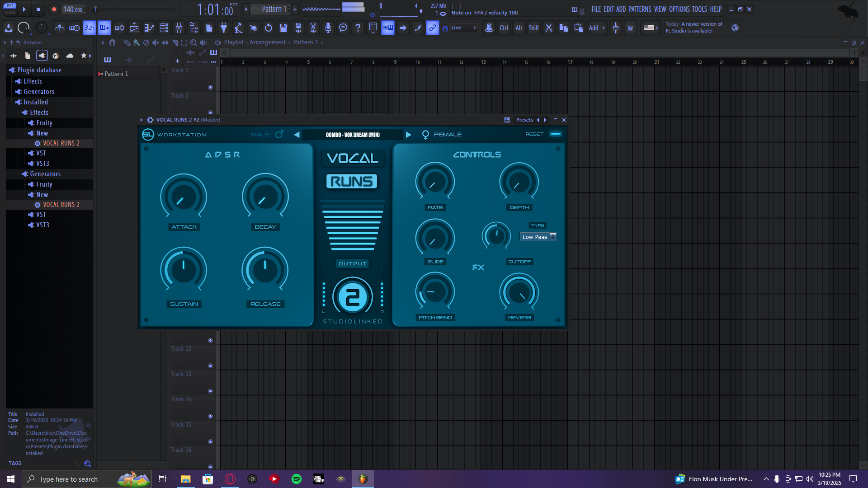
Task: Open the mixer from the toolbar
Action: click(x=179, y=28)
